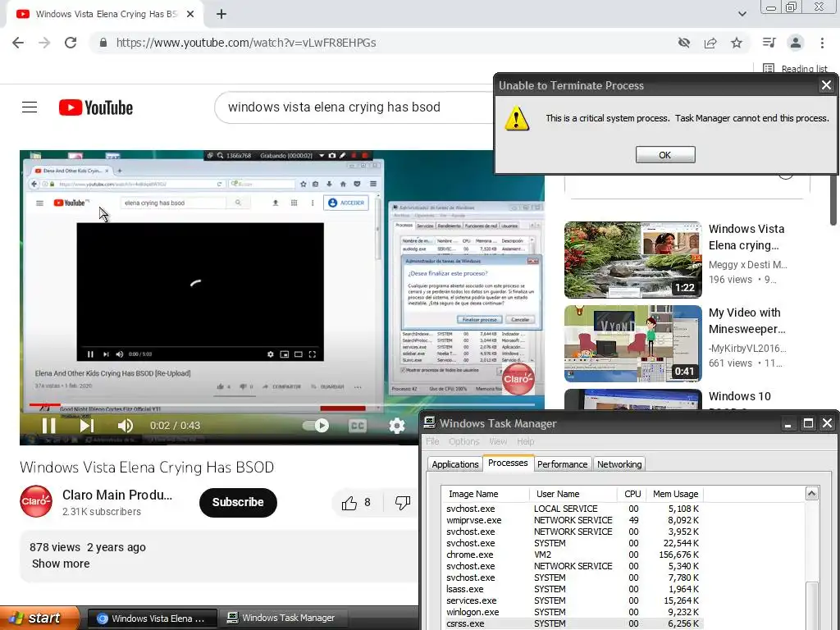The image size is (840, 630).
Task: Close the Unable to Terminate Process dialog
Action: 826,85
